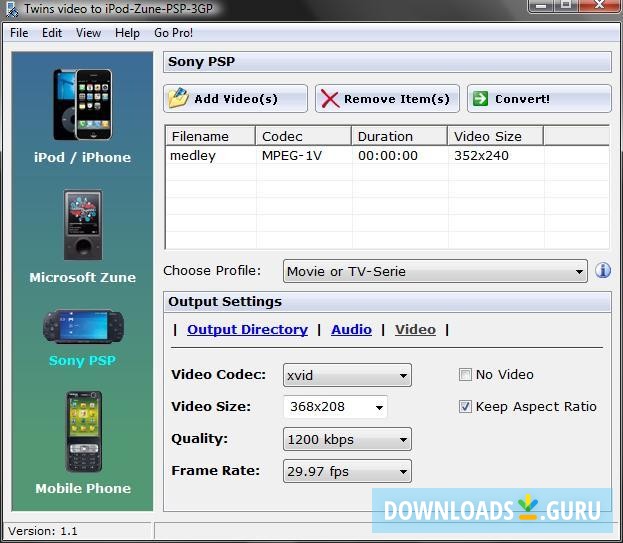Screen dimensions: 623x543
Task: Click the profile info icon
Action: [603, 271]
